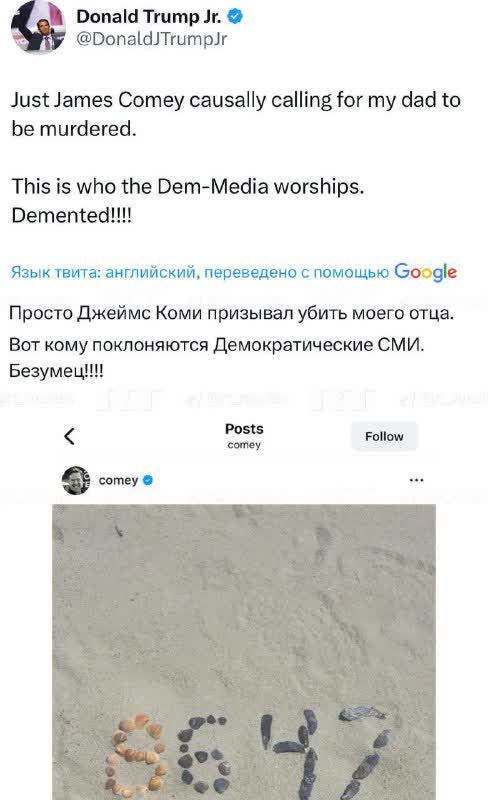Open Donald Trump Jr. profile picture
This screenshot has height=800, width=488.
tap(39, 28)
